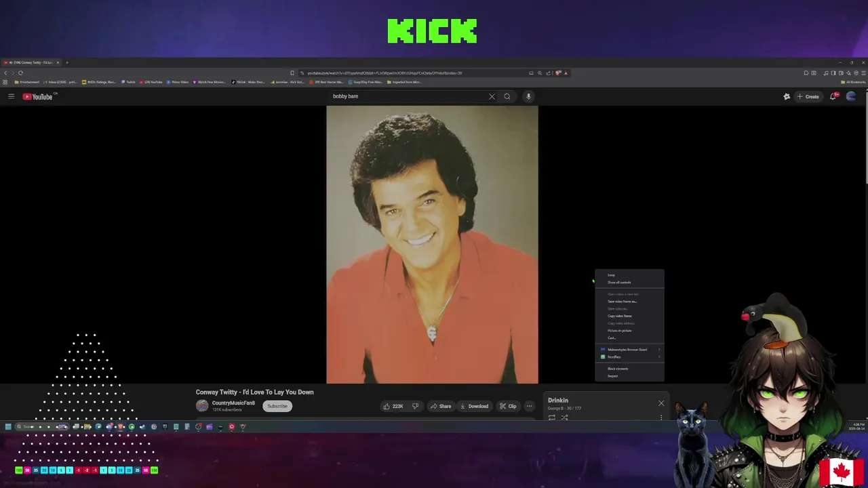Reload the page in the browser

click(x=20, y=73)
